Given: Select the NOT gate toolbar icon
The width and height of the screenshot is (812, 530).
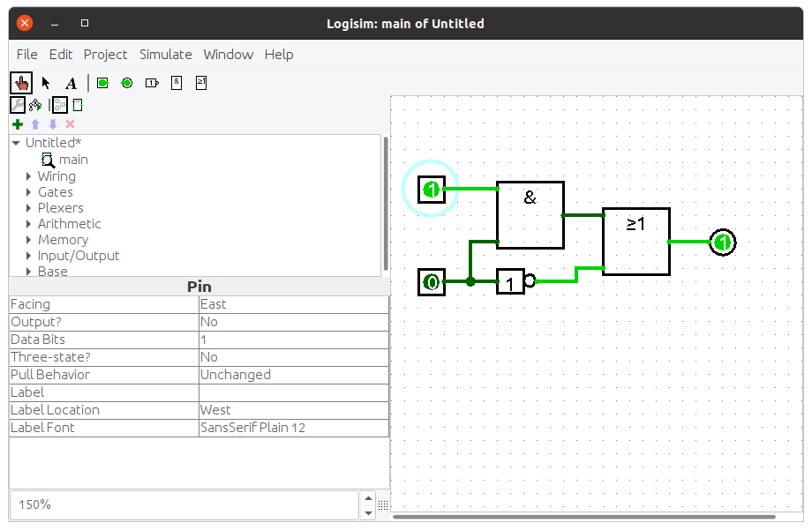Looking at the screenshot, I should [x=152, y=83].
